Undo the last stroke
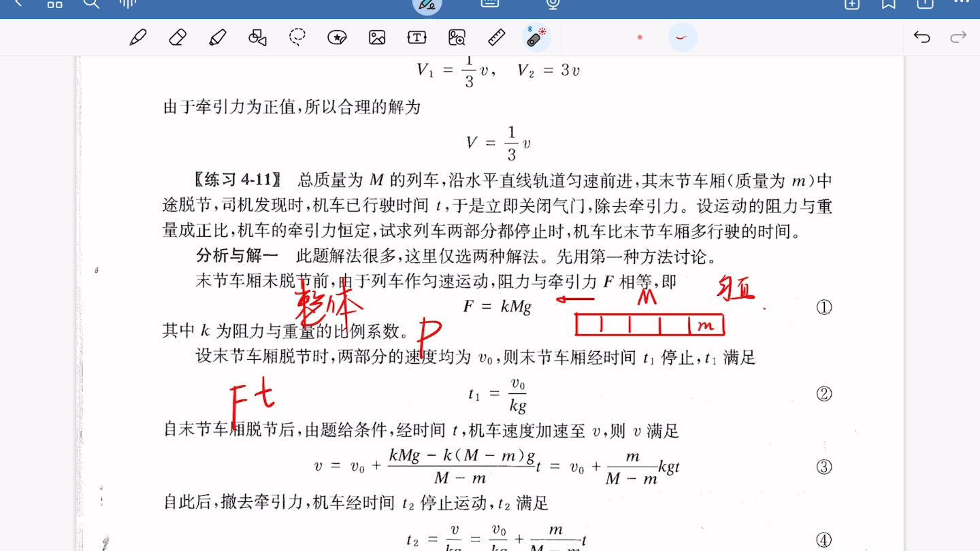Viewport: 980px width, 551px height. tap(921, 37)
